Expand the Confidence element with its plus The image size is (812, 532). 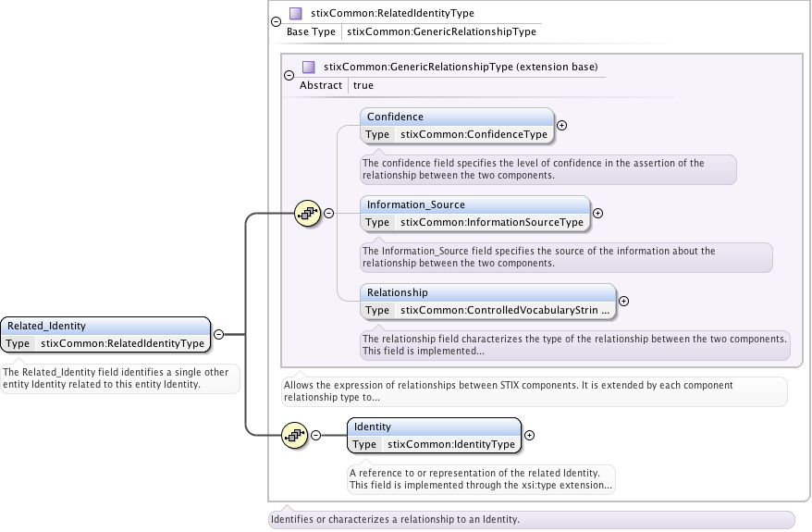[x=561, y=125]
